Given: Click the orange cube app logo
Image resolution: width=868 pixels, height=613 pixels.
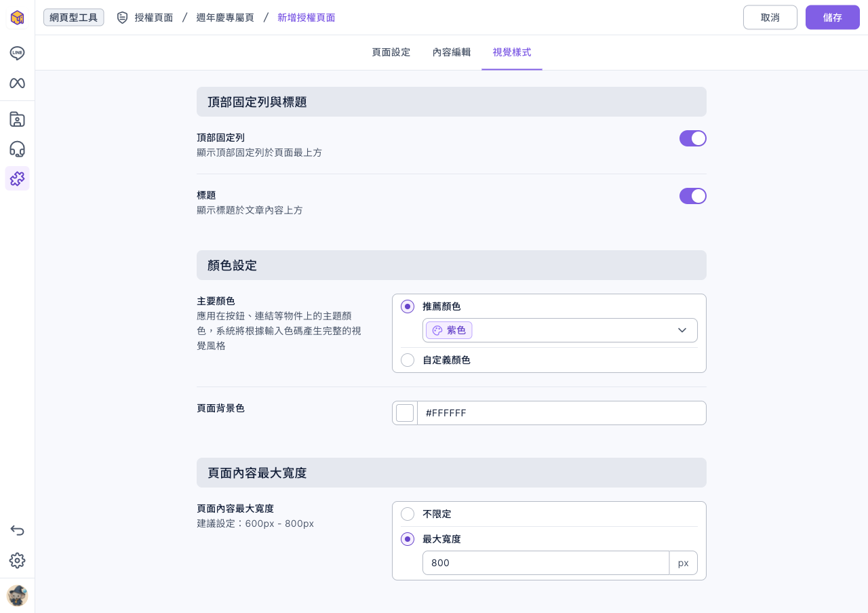Looking at the screenshot, I should (x=17, y=18).
